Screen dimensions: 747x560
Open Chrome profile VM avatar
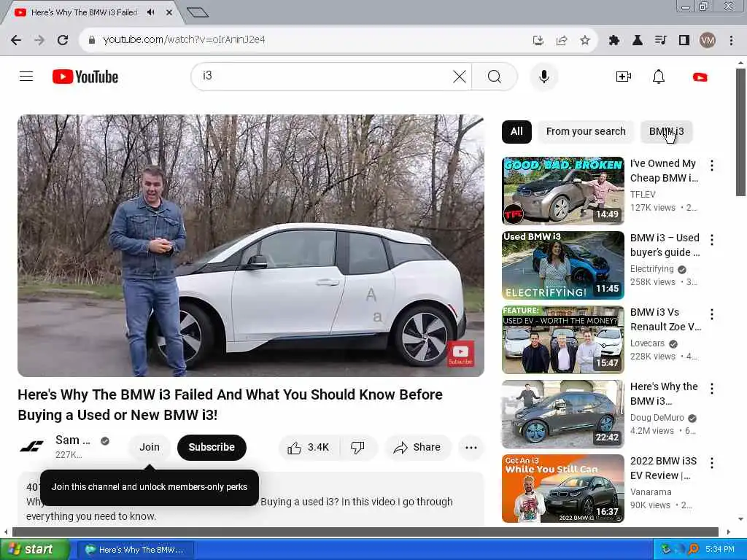(x=708, y=40)
